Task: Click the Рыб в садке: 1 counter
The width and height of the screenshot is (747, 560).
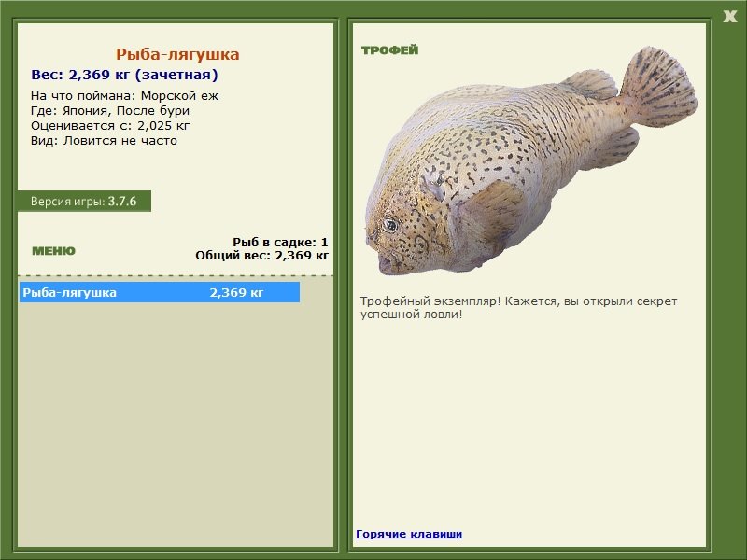Action: pos(280,242)
